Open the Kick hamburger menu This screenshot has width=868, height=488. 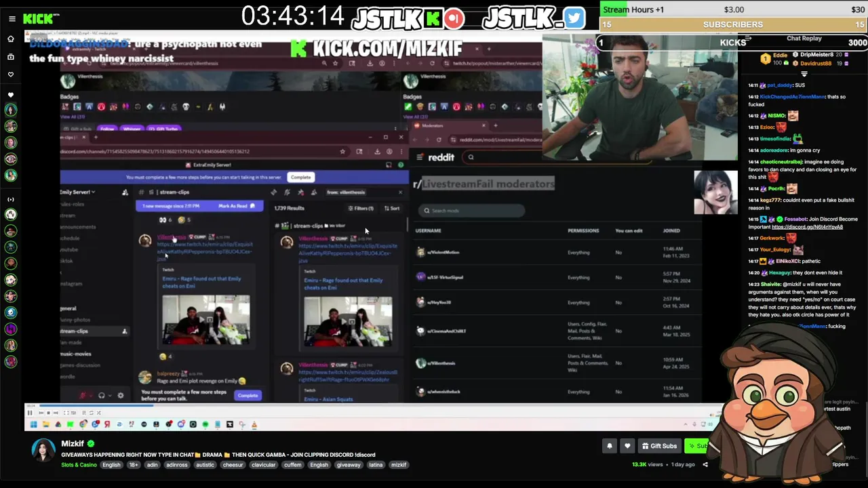[x=12, y=19]
